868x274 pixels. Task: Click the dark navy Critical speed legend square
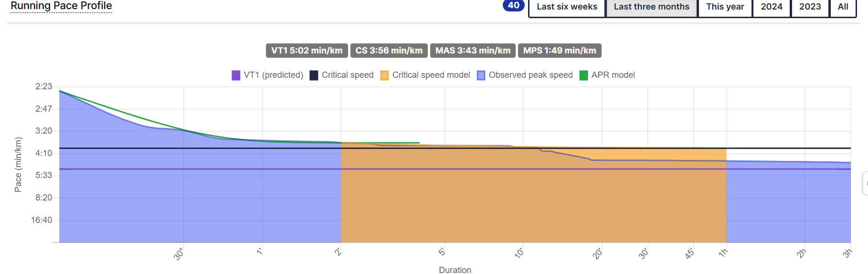click(314, 75)
